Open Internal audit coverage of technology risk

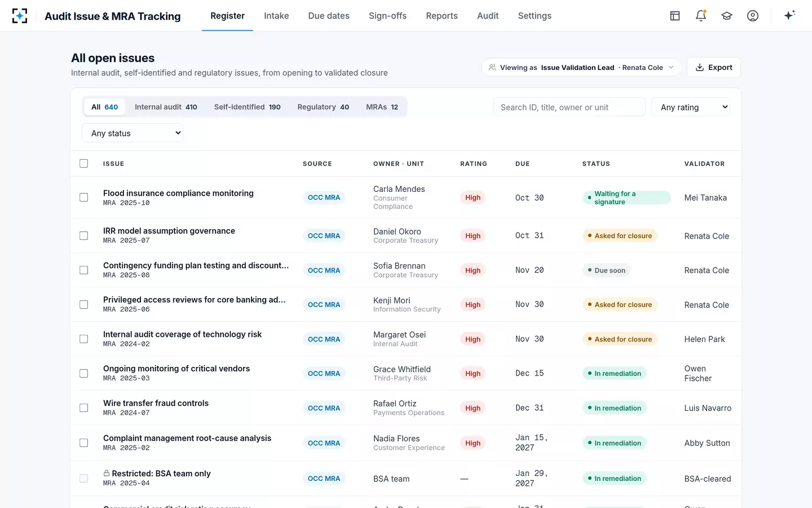(182, 334)
